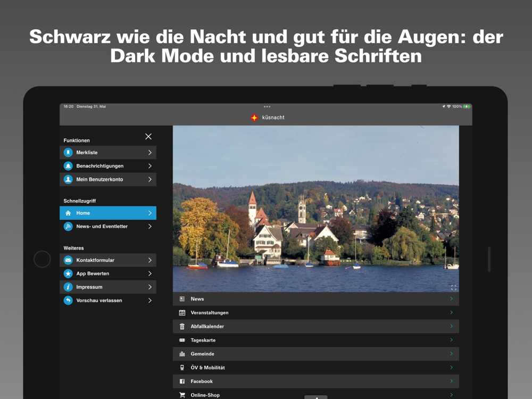Tap the battery indicator in status bar
Viewport: 532px width, 399px height.
point(467,106)
